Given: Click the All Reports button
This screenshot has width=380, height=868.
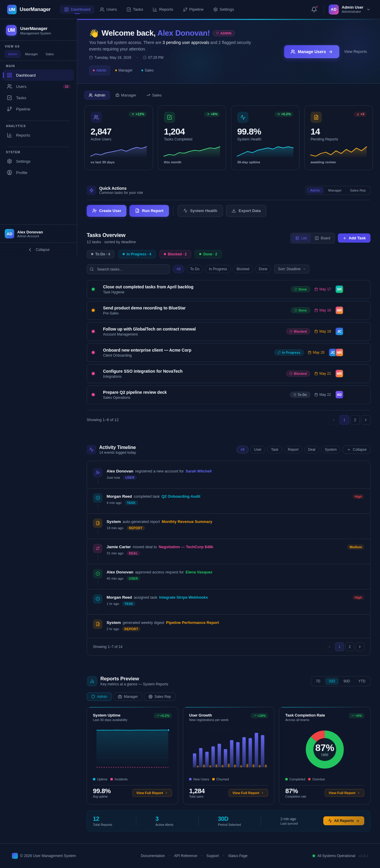Looking at the screenshot, I should [343, 821].
